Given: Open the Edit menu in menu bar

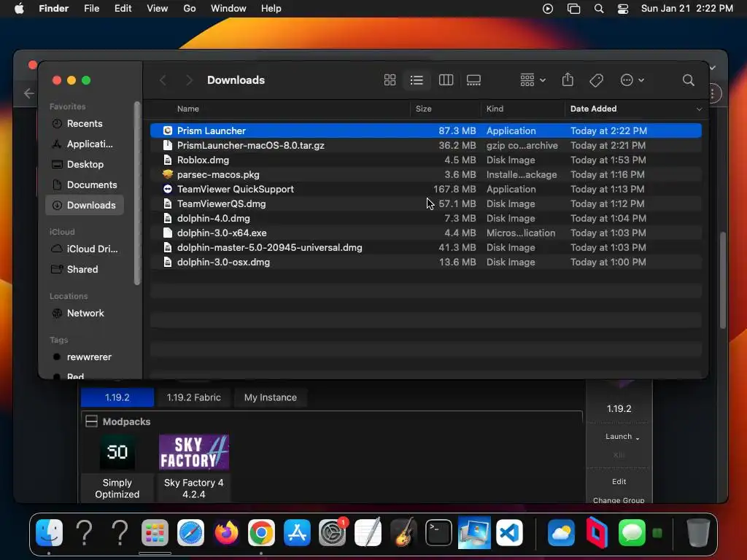Looking at the screenshot, I should point(123,9).
